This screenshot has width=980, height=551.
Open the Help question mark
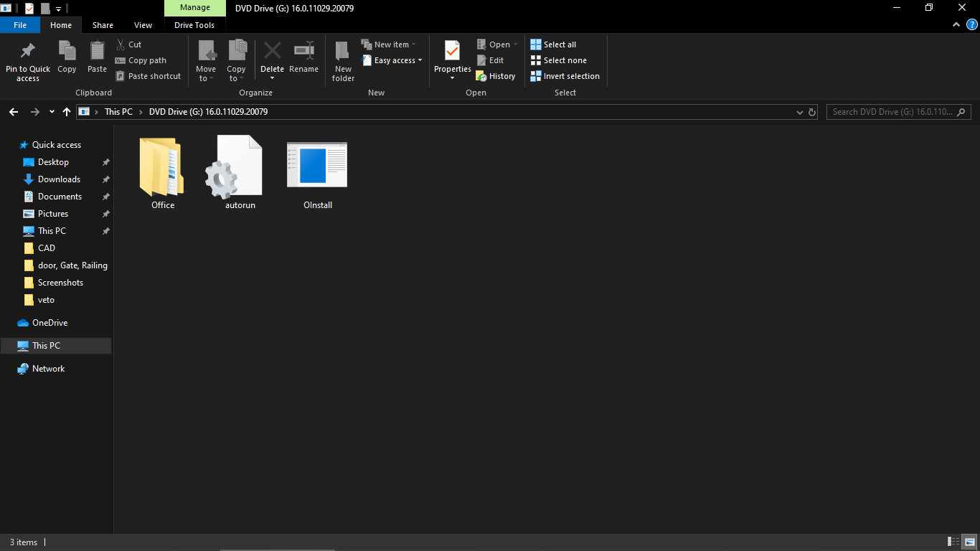tap(972, 24)
